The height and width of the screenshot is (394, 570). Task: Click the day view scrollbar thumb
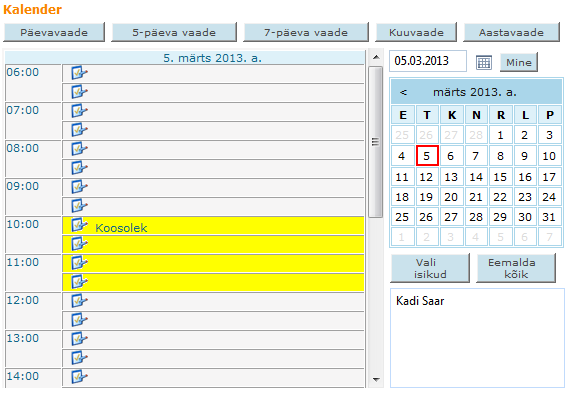click(376, 142)
